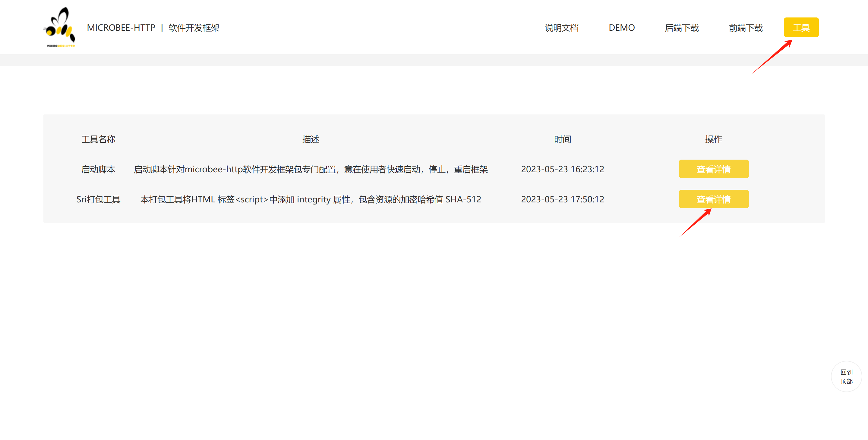
Task: Click the 时间 column header
Action: [562, 139]
